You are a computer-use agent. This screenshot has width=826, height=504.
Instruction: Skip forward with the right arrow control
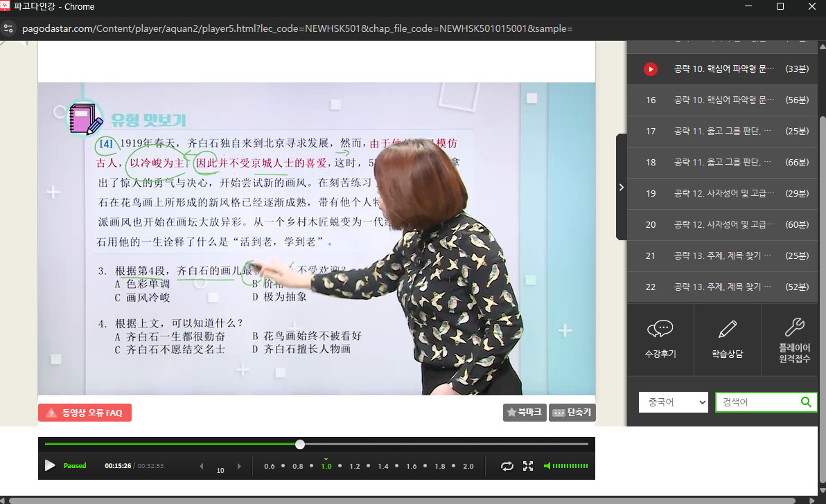(x=239, y=466)
